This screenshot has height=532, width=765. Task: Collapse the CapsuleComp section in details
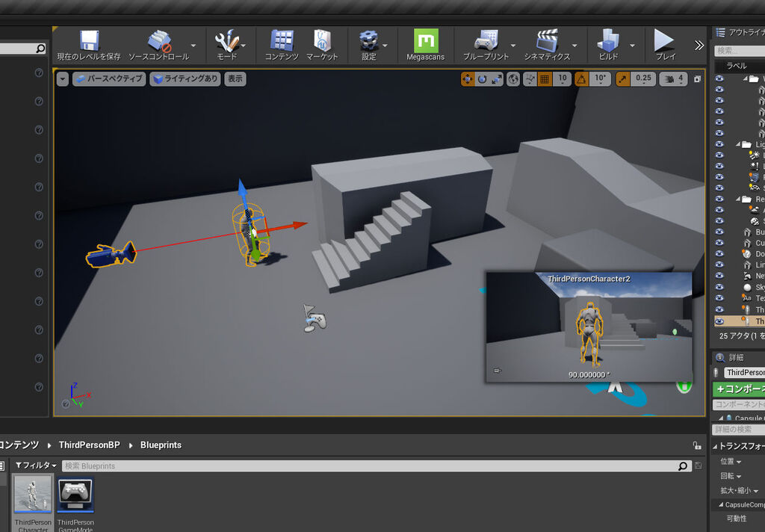[721, 504]
